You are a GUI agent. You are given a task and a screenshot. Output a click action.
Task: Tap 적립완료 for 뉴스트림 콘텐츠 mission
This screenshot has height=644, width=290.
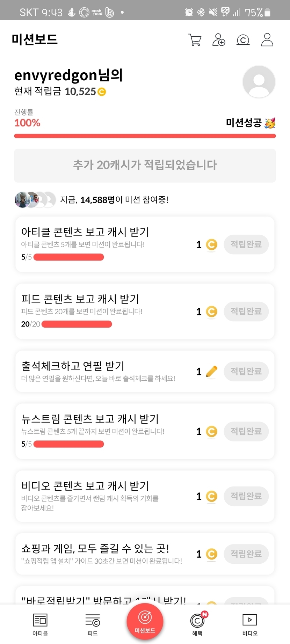click(x=246, y=431)
